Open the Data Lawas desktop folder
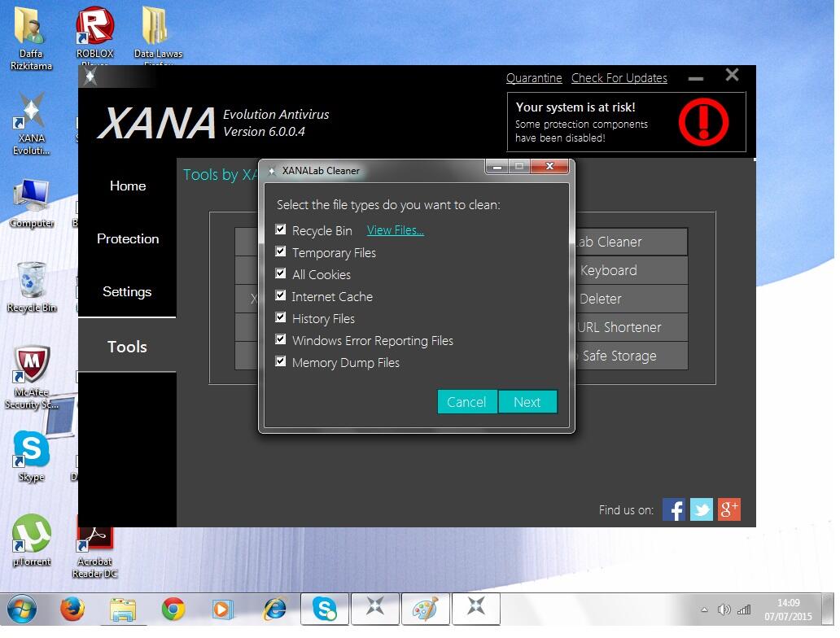 pyautogui.click(x=158, y=36)
